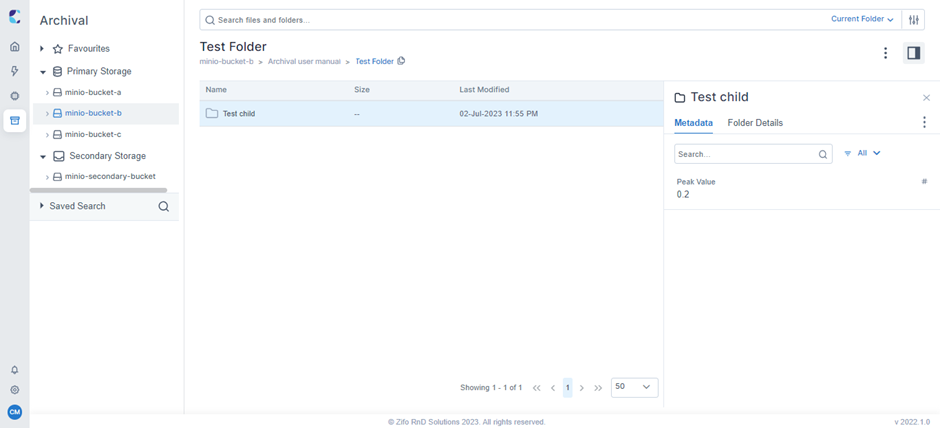This screenshot has height=428, width=940.
Task: Click the CM user avatar
Action: [15, 412]
